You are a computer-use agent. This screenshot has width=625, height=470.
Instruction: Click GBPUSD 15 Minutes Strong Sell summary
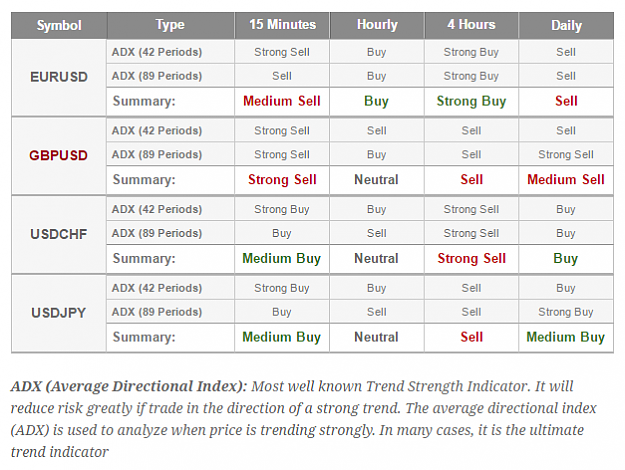282,180
